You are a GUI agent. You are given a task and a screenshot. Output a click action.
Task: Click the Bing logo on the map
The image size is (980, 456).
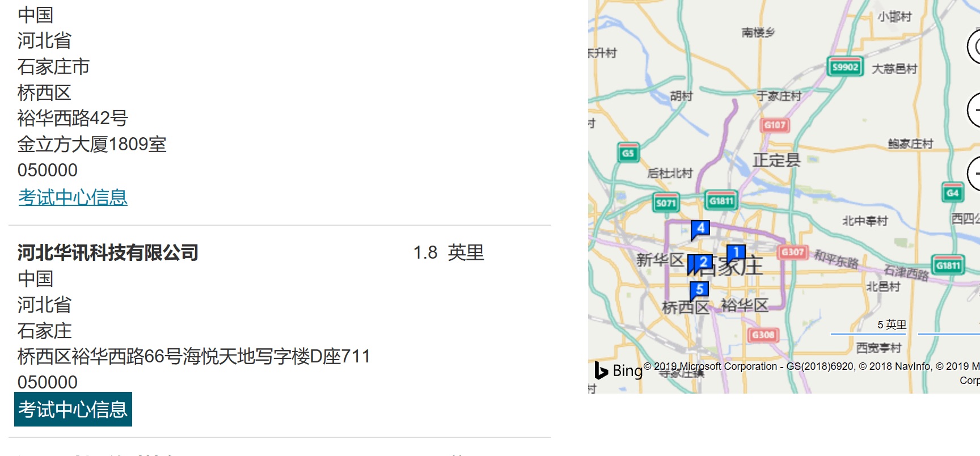click(x=618, y=370)
